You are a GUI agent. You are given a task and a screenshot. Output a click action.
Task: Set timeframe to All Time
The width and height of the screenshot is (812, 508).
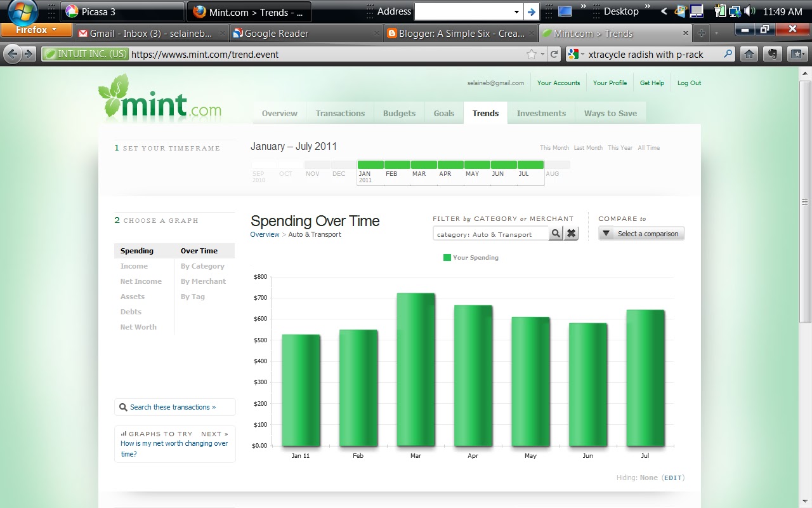(x=649, y=148)
